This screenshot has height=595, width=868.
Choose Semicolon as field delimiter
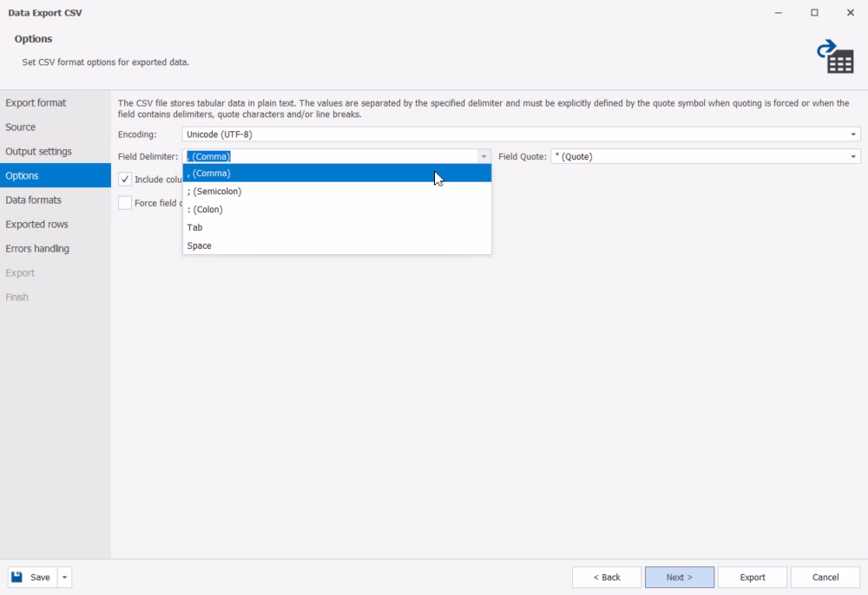337,192
